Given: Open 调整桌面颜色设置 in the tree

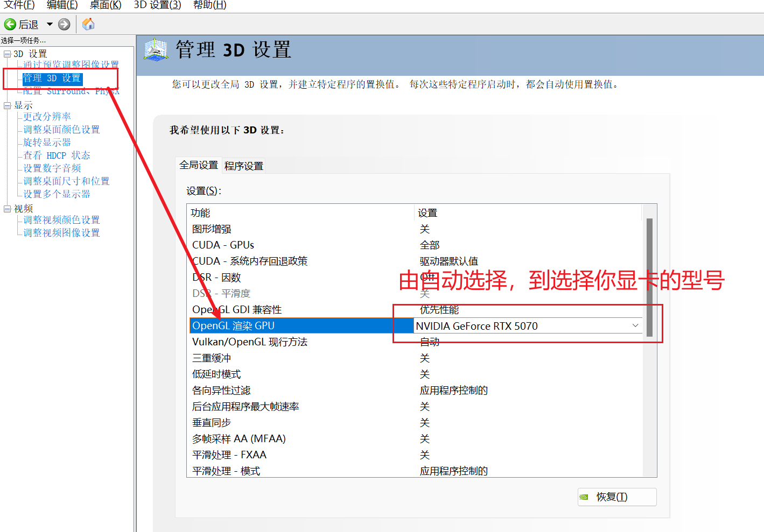Looking at the screenshot, I should 61,129.
